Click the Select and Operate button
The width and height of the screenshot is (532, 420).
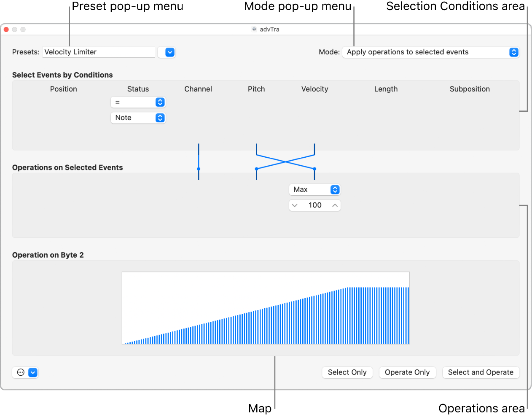[481, 372]
